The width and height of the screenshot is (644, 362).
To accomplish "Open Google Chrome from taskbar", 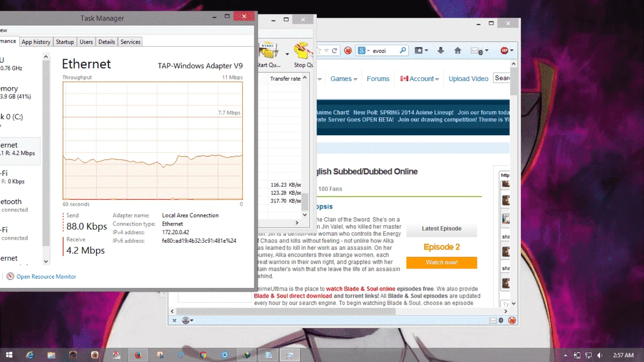I will tap(203, 355).
